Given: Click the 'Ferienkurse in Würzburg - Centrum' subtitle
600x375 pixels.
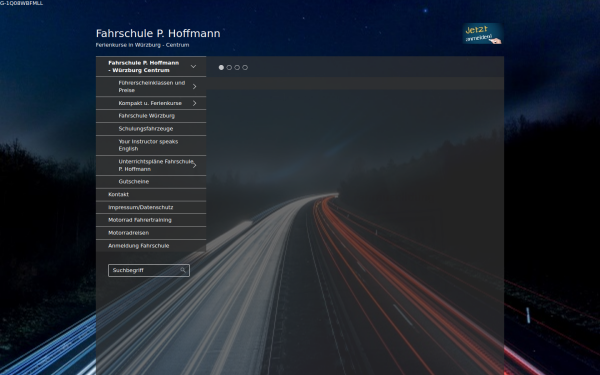Looking at the screenshot, I should tap(142, 45).
